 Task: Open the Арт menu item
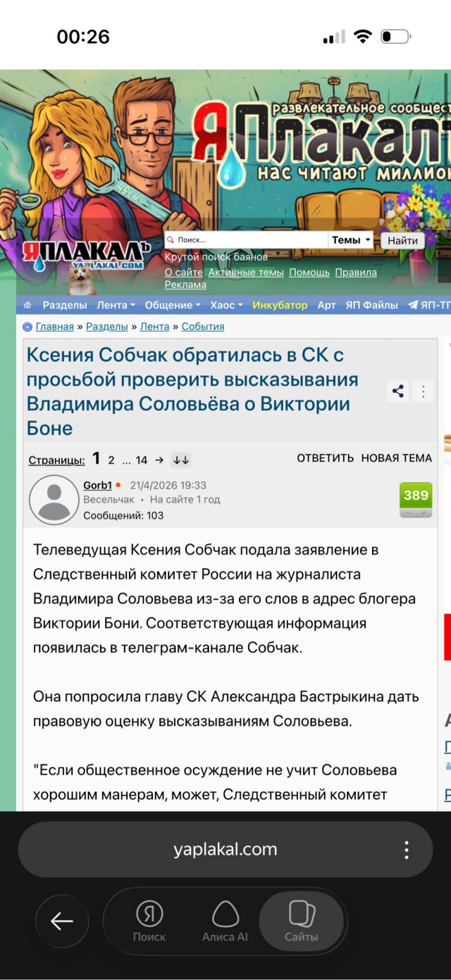326,305
